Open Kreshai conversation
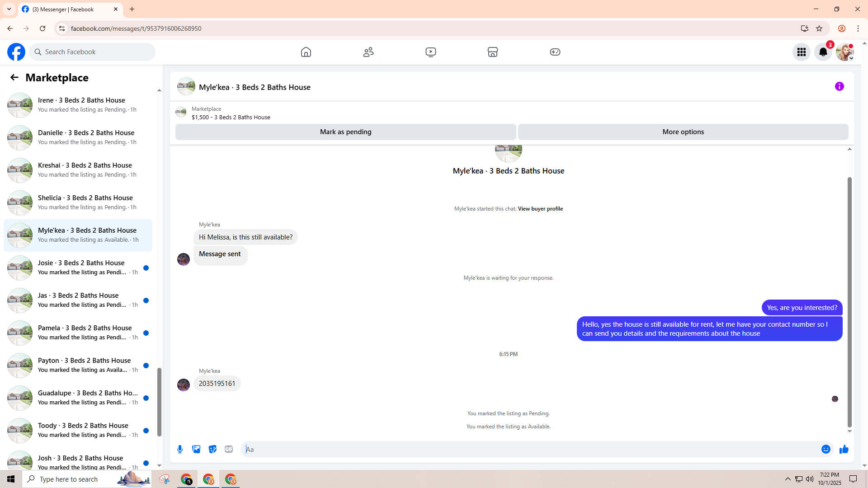 pyautogui.click(x=78, y=170)
